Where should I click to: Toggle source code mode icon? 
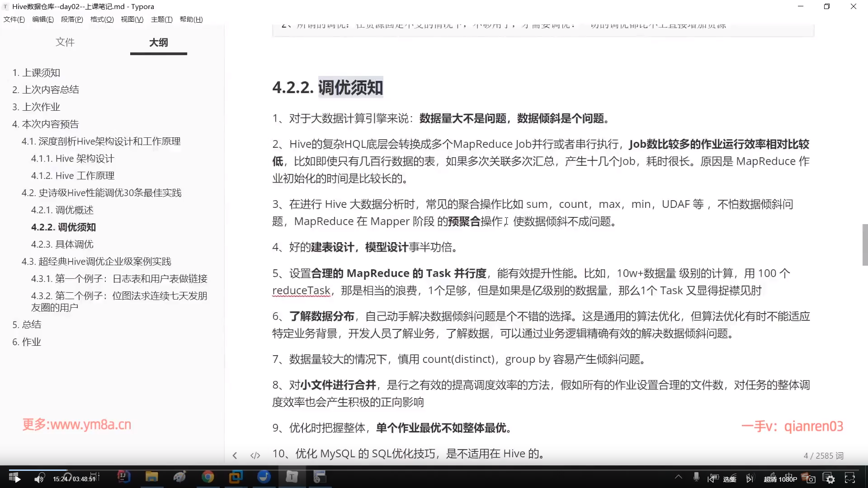tap(255, 455)
